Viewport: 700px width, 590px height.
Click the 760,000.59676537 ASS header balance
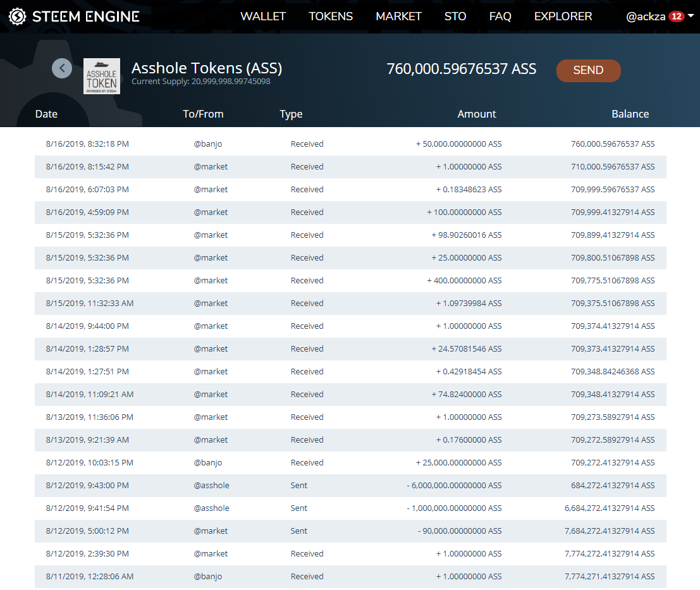pos(461,69)
